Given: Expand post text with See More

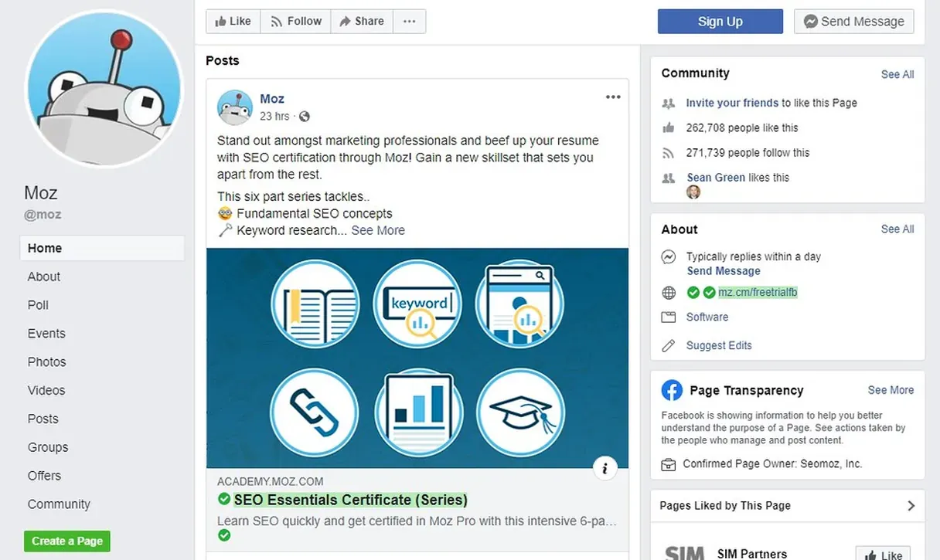Looking at the screenshot, I should (x=378, y=230).
